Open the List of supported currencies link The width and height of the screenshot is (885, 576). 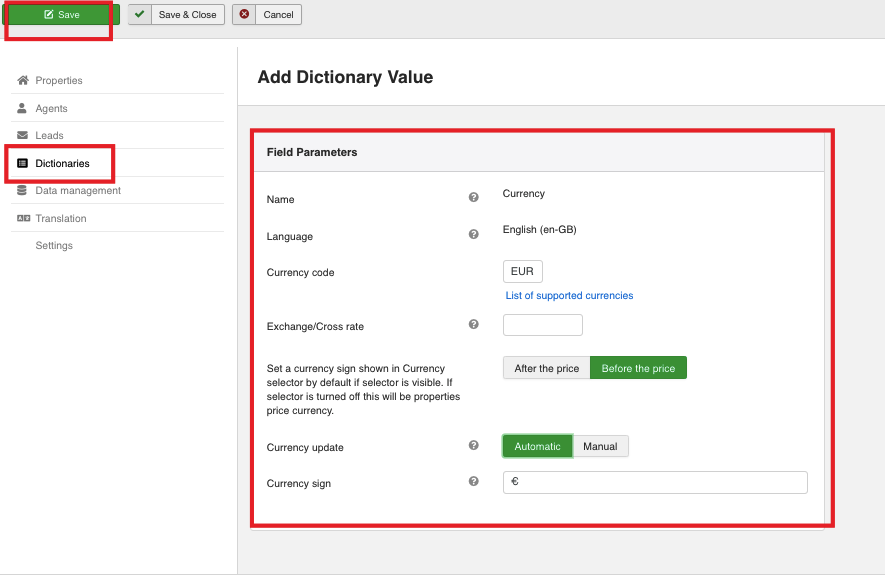(569, 296)
